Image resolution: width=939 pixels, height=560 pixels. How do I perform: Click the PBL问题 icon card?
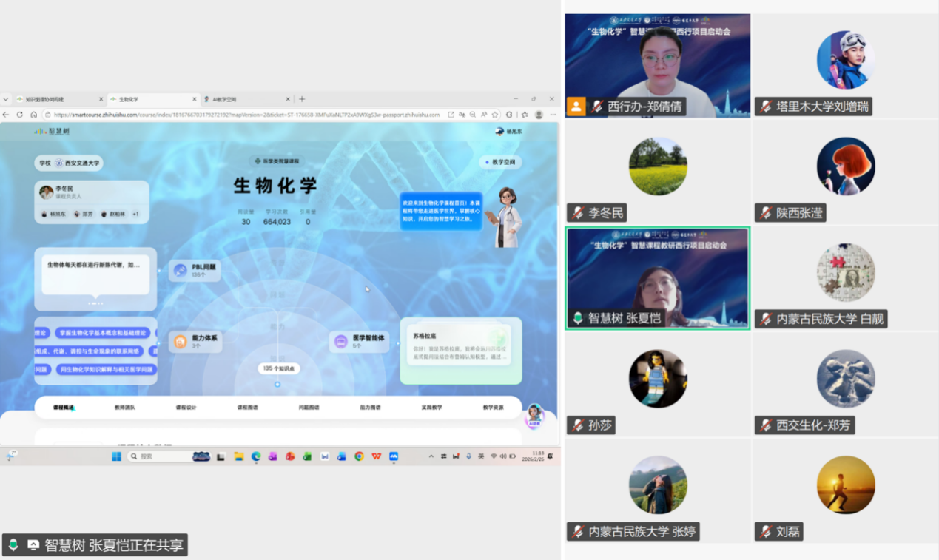point(181,271)
